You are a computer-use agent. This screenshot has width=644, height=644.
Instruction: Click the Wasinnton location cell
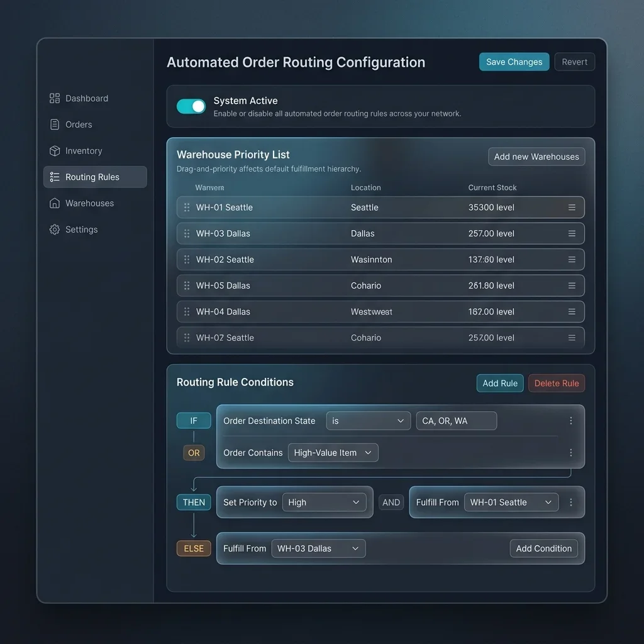click(371, 260)
